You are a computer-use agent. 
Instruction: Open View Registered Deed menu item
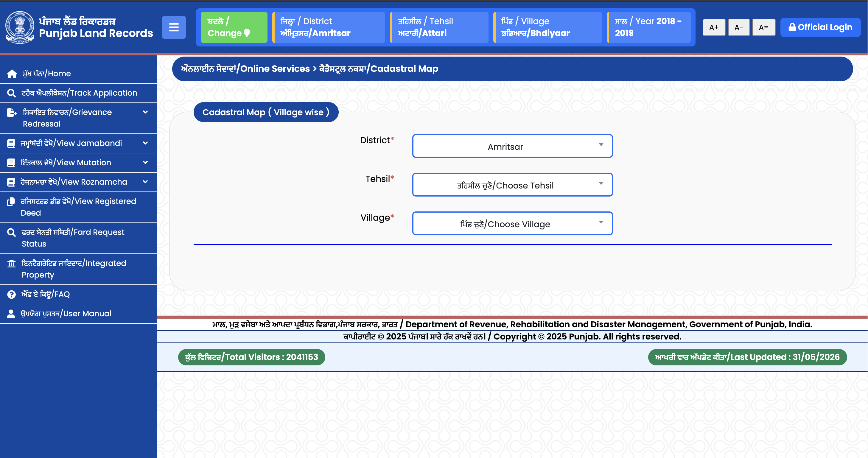point(78,207)
